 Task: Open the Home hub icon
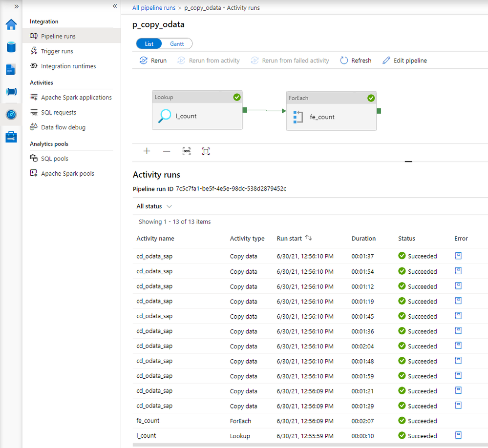[11, 24]
